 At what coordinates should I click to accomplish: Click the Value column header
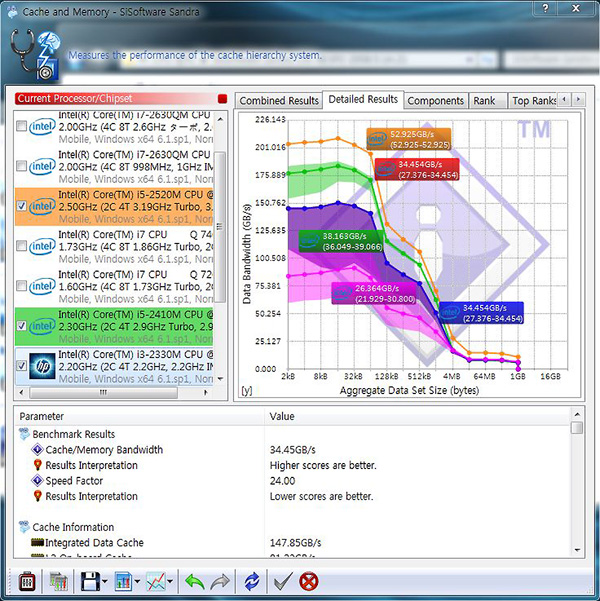tap(418, 416)
